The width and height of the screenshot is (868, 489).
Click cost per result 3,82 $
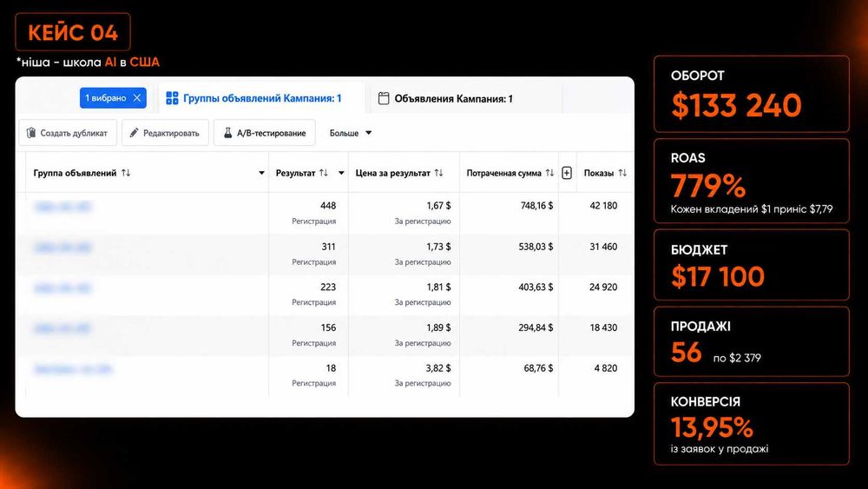click(x=438, y=367)
